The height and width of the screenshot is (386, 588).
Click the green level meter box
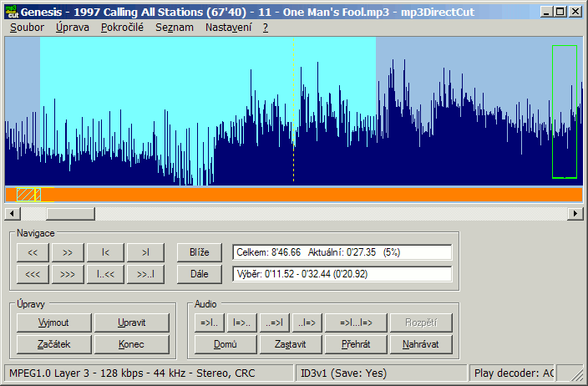(565, 112)
